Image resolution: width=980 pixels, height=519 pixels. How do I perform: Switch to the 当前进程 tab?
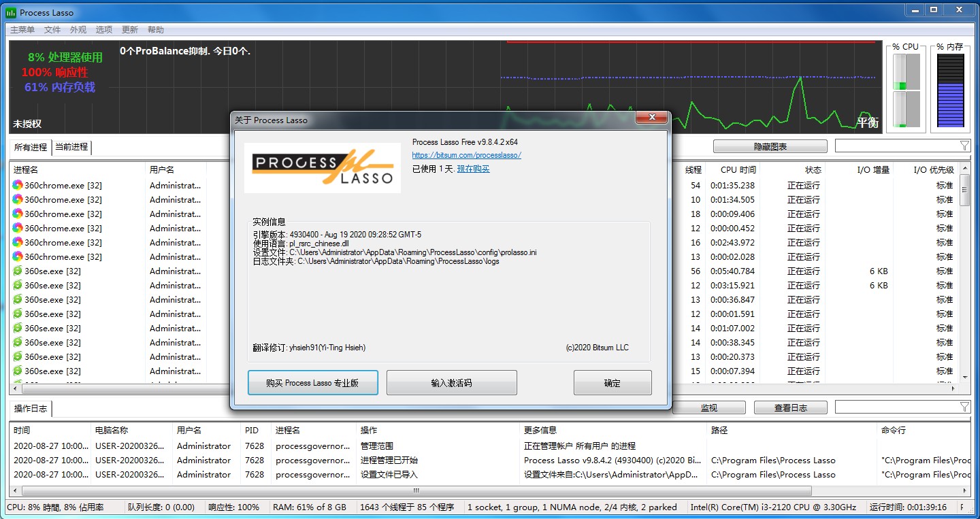(71, 147)
